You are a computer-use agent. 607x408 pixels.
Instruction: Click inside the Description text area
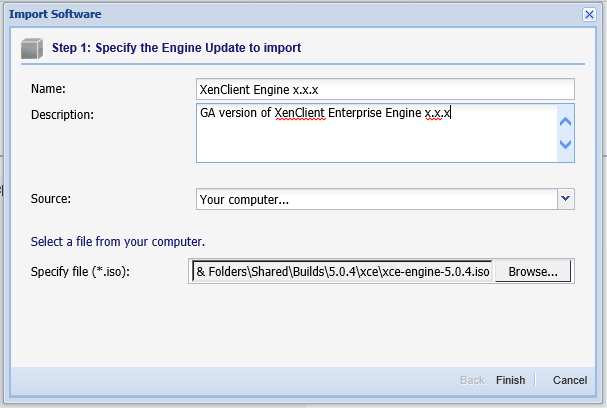376,133
